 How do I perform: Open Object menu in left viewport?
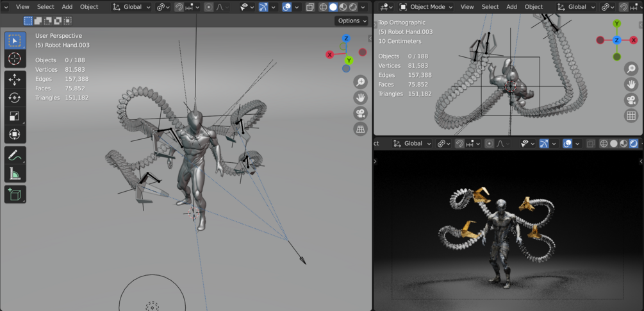click(x=89, y=7)
